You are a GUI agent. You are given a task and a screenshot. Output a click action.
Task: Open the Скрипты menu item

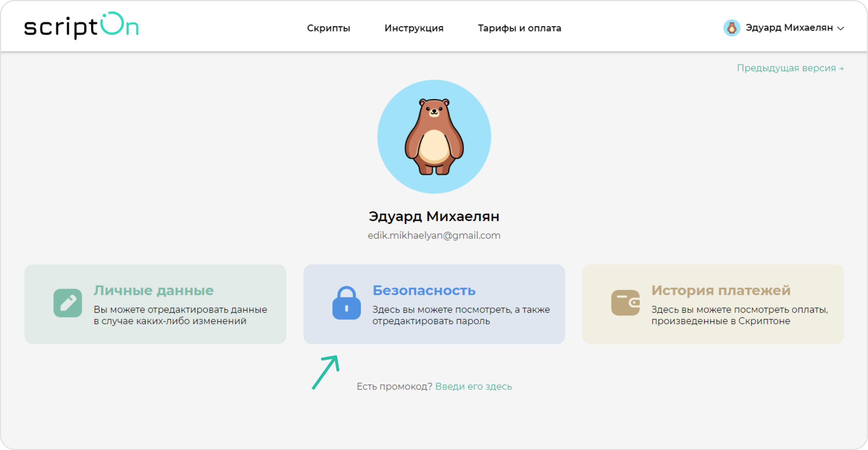pyautogui.click(x=329, y=28)
